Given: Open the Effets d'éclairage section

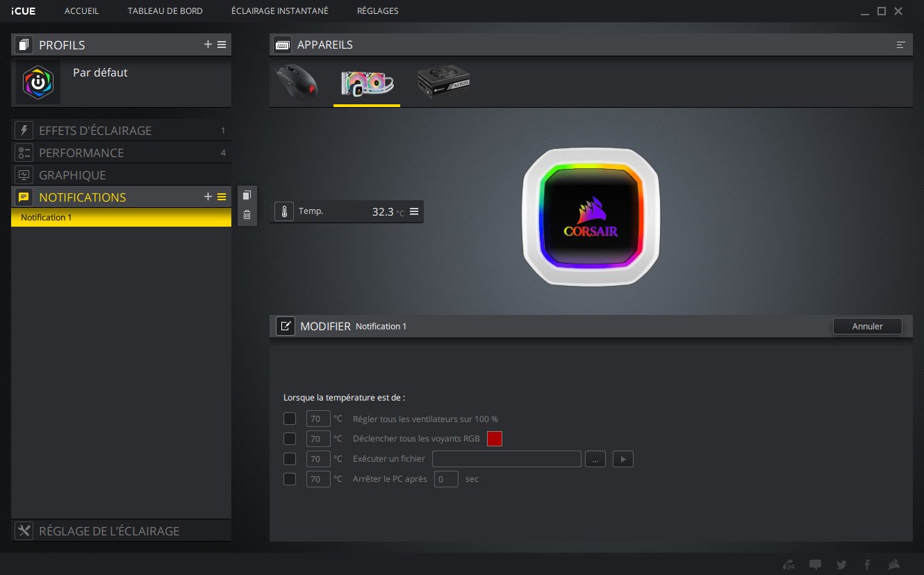Looking at the screenshot, I should [x=121, y=130].
